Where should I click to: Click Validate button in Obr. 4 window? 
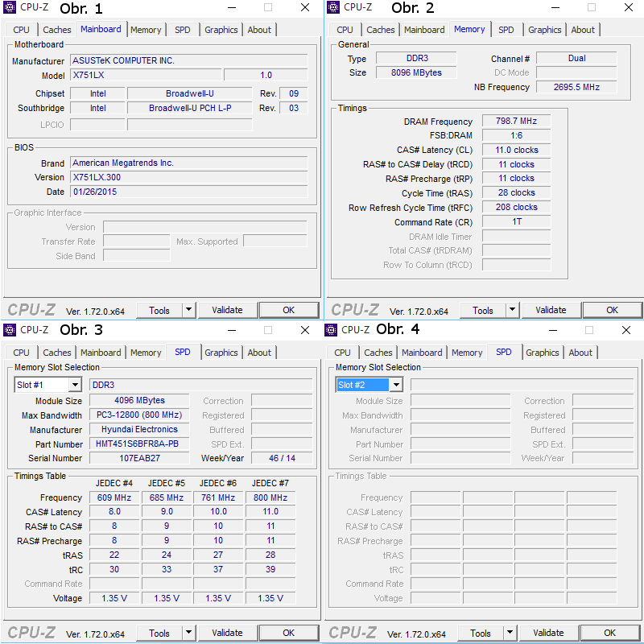point(549,633)
